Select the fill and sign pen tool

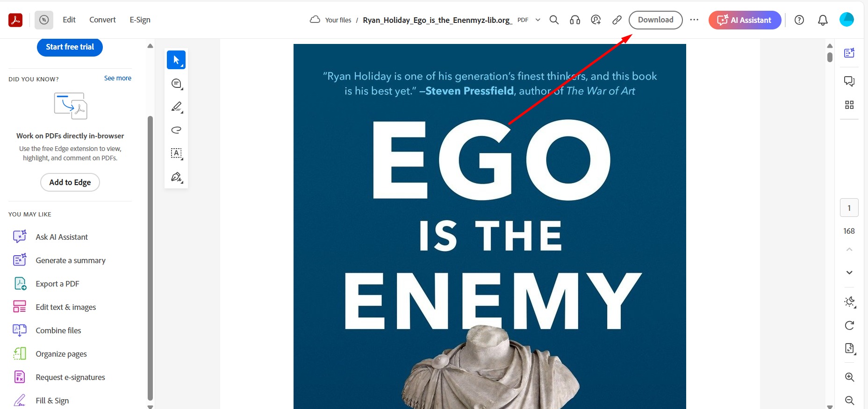176,177
